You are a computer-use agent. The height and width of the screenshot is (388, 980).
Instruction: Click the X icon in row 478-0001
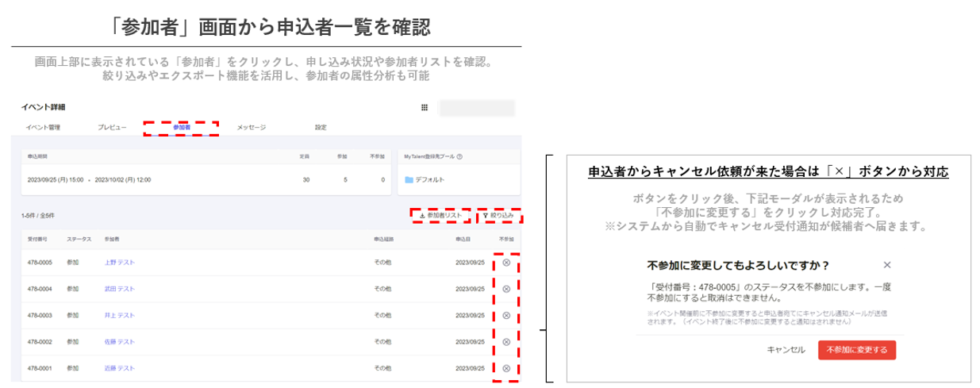tap(506, 367)
